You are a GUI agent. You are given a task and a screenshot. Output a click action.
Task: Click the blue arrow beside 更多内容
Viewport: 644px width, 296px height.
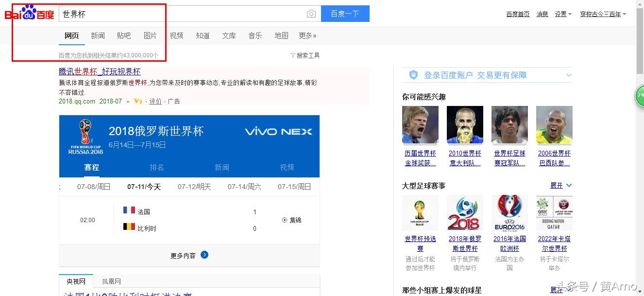point(204,255)
